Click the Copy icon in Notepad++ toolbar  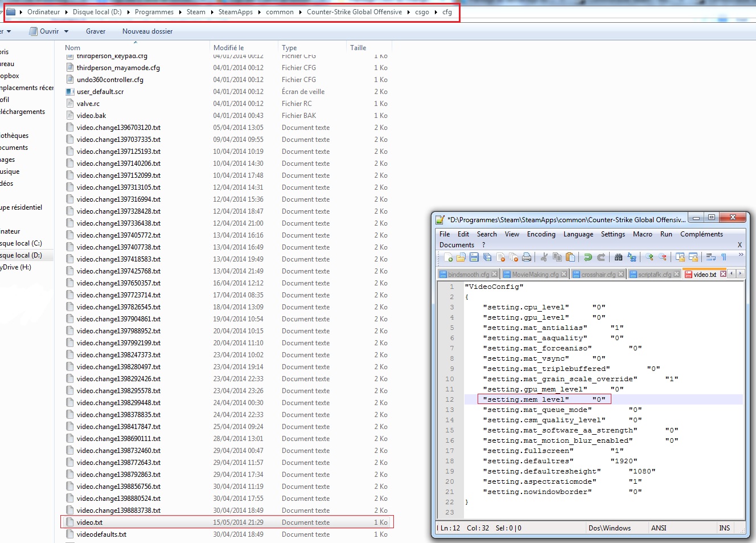557,258
